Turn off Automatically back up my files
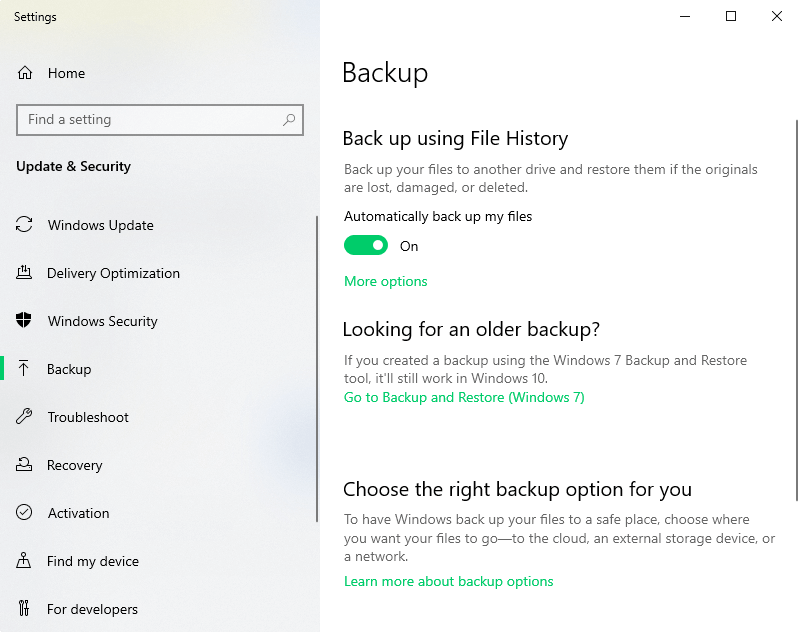Viewport: 800px width, 632px height. point(366,246)
